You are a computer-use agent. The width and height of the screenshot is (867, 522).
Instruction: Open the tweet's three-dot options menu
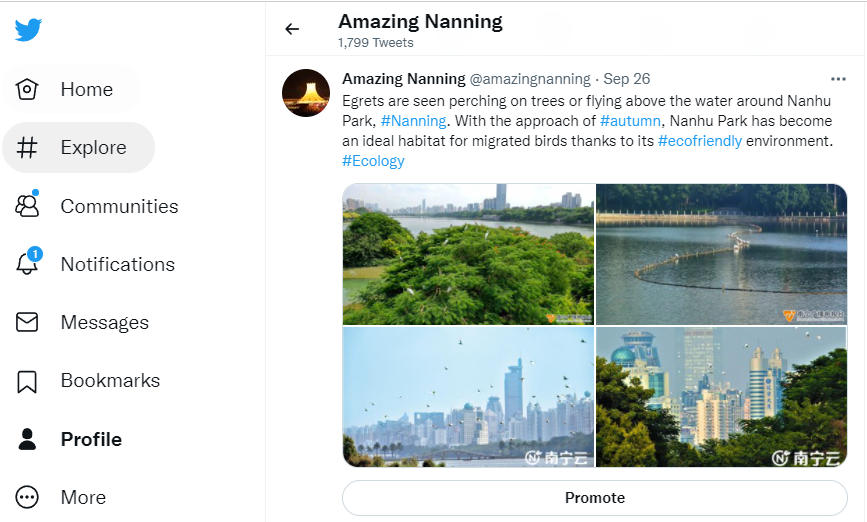pos(838,79)
